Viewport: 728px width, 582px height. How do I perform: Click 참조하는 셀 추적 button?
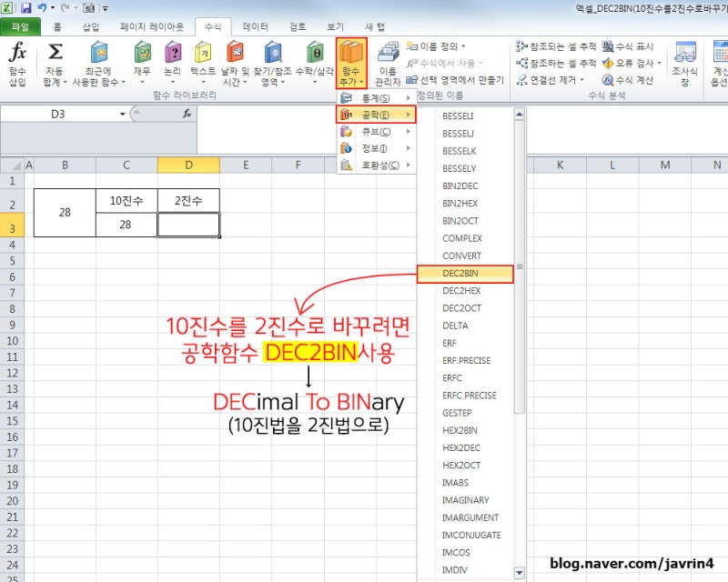coord(556,63)
